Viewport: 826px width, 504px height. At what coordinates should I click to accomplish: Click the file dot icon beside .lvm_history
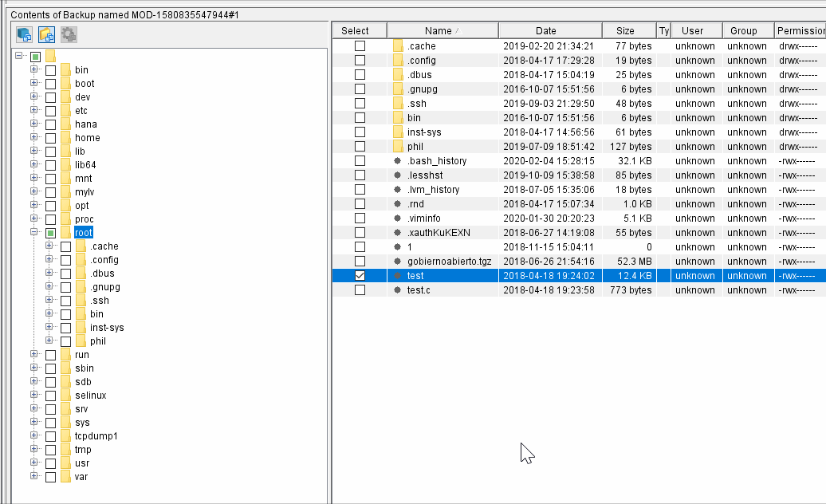(398, 189)
